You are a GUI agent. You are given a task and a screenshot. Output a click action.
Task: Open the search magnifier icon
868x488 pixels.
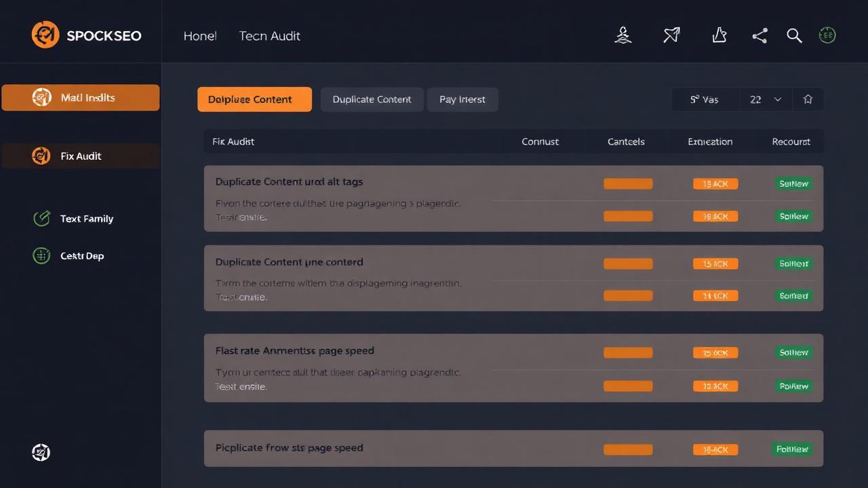[x=794, y=36]
